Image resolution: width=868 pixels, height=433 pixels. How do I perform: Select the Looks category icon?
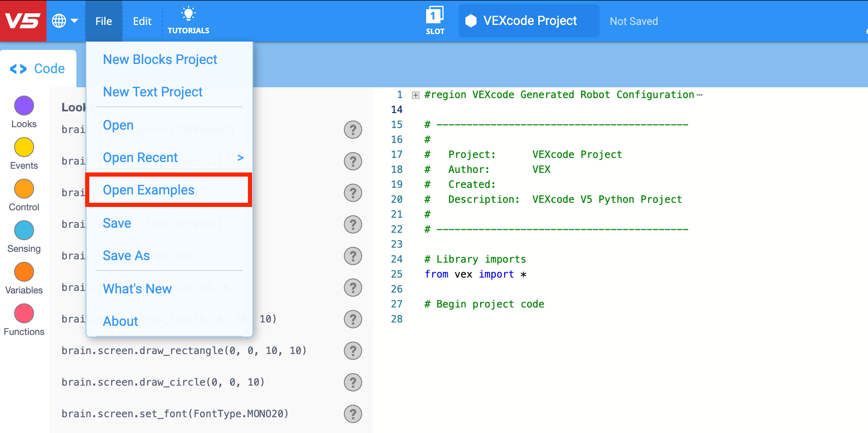pyautogui.click(x=24, y=106)
